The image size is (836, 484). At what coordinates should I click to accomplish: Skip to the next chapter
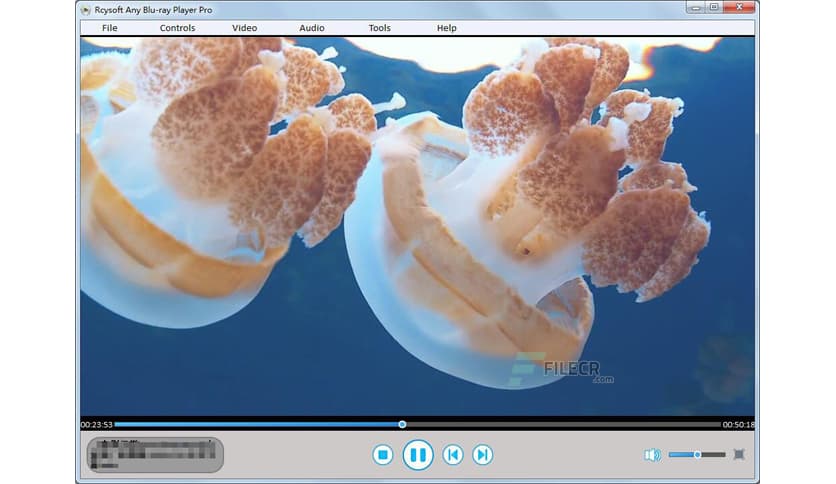(483, 455)
